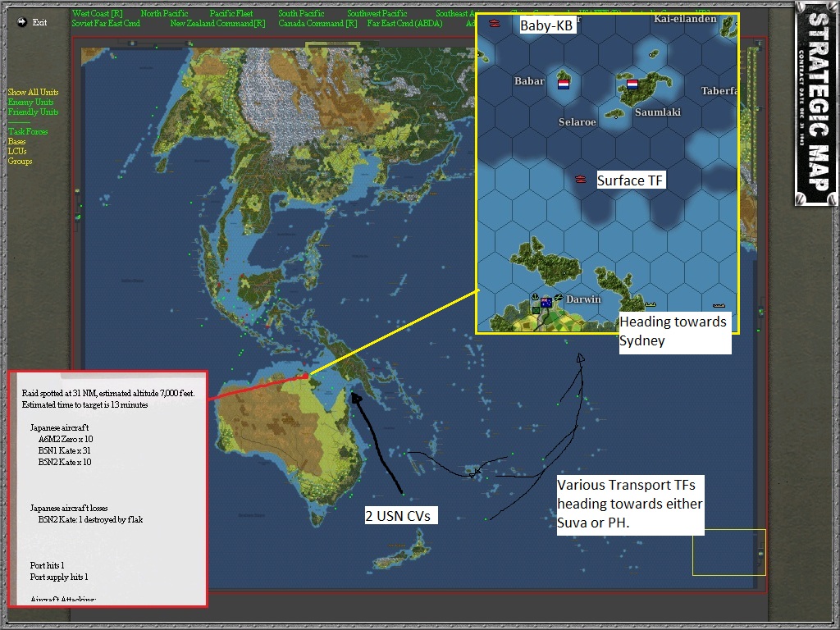Click the Babar map label

(529, 81)
